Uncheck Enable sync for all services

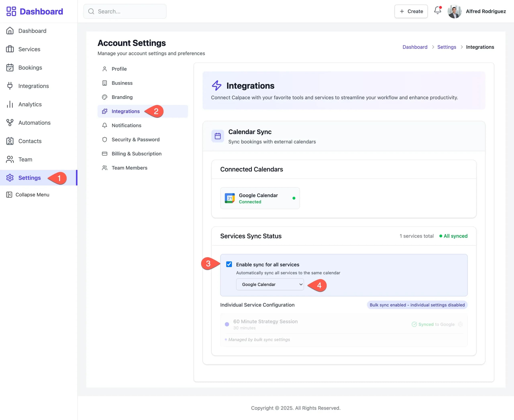point(229,264)
